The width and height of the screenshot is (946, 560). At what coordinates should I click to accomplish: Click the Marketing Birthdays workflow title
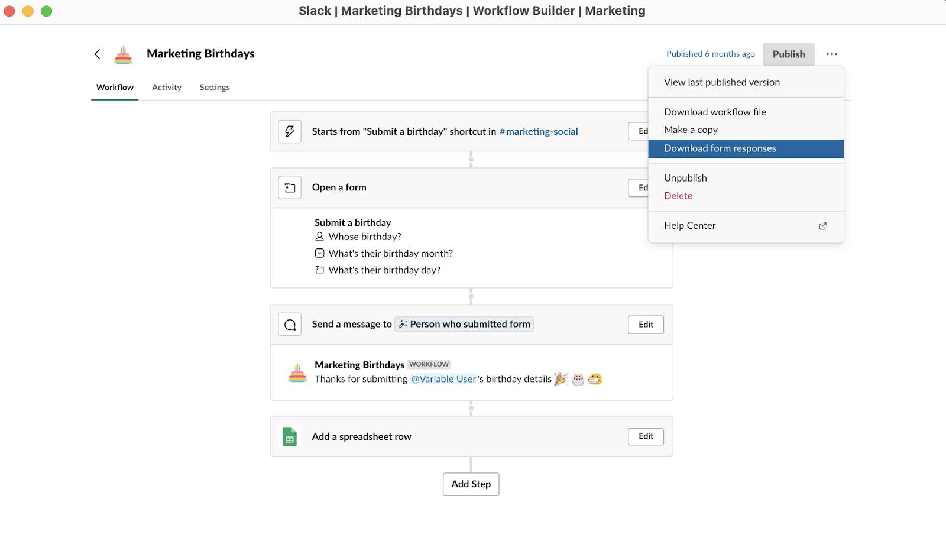[x=200, y=54]
